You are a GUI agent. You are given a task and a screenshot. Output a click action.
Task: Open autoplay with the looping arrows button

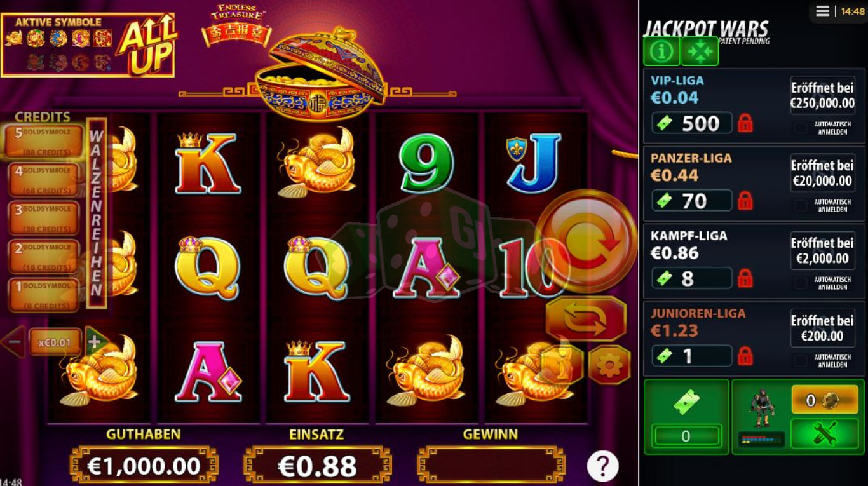586,319
